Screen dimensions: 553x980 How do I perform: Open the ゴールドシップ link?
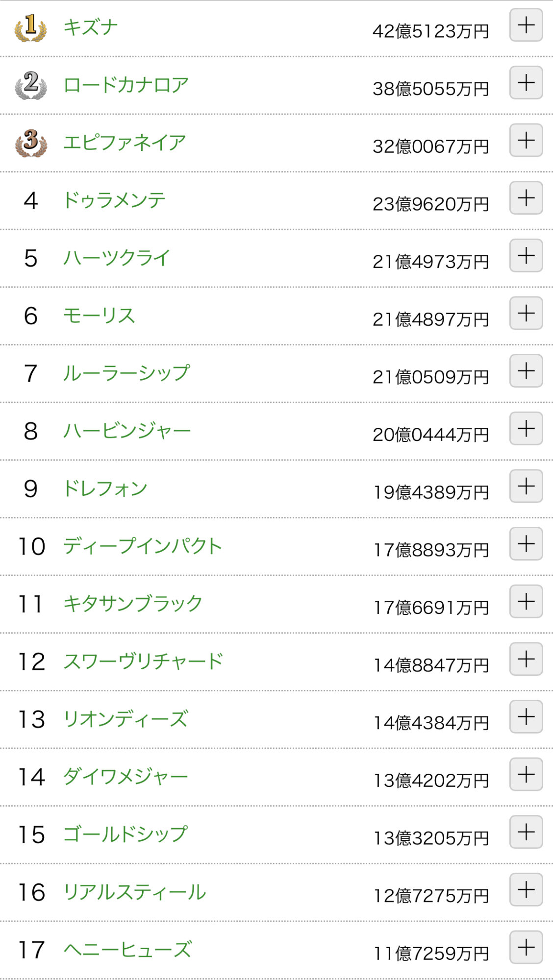[x=126, y=834]
